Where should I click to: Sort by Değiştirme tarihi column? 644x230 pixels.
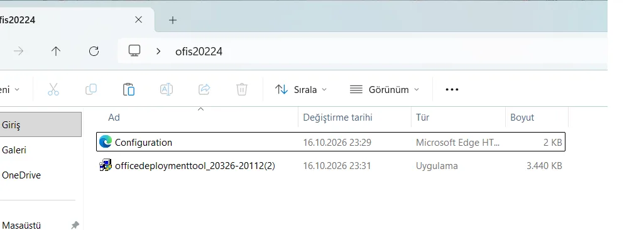(337, 118)
